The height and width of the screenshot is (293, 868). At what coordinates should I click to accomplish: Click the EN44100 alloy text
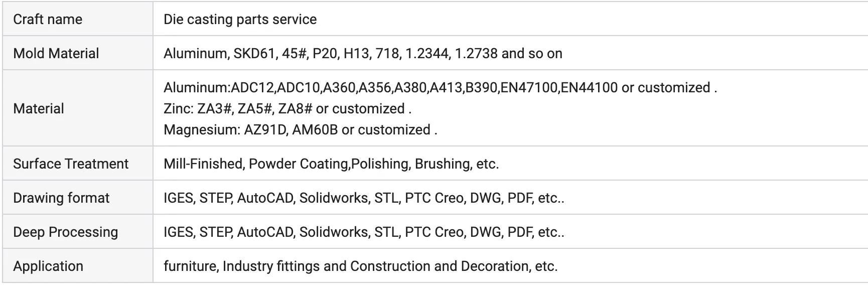click(x=589, y=88)
